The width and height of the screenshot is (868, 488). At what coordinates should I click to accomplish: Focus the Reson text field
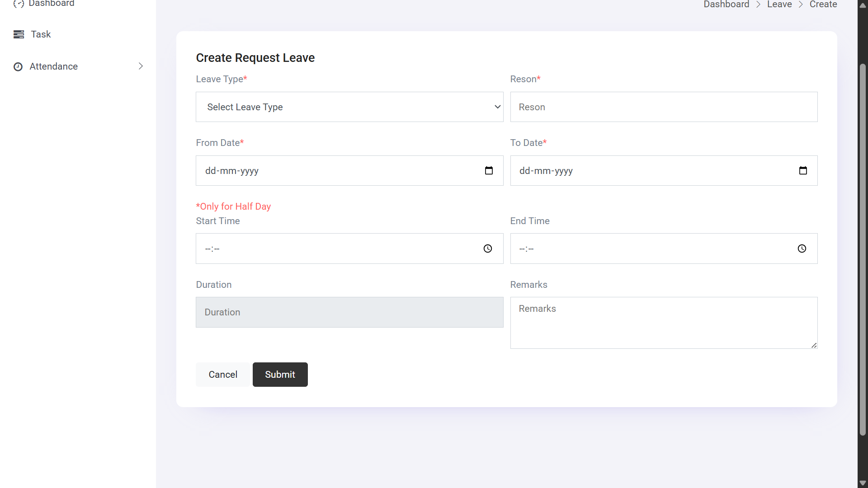pos(664,107)
